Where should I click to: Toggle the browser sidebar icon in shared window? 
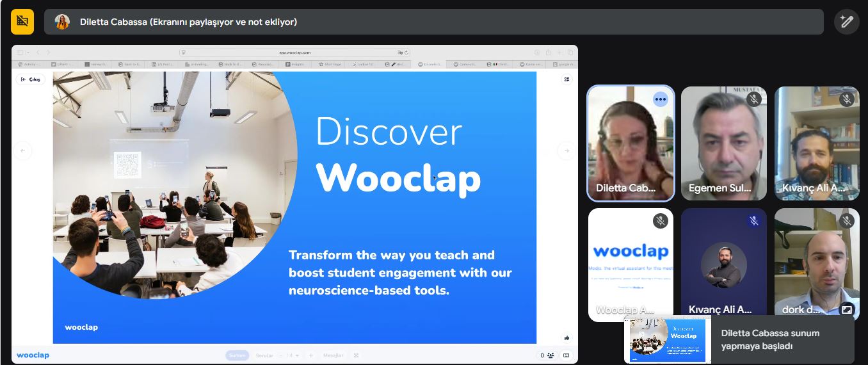coord(20,53)
